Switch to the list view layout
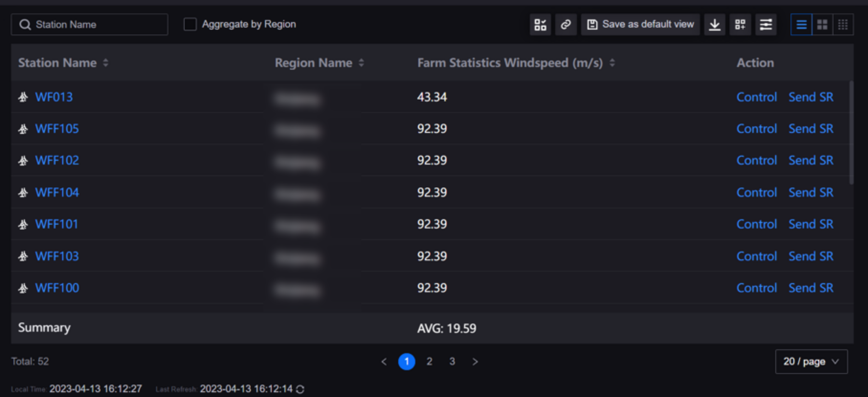The height and width of the screenshot is (397, 868). pos(801,24)
